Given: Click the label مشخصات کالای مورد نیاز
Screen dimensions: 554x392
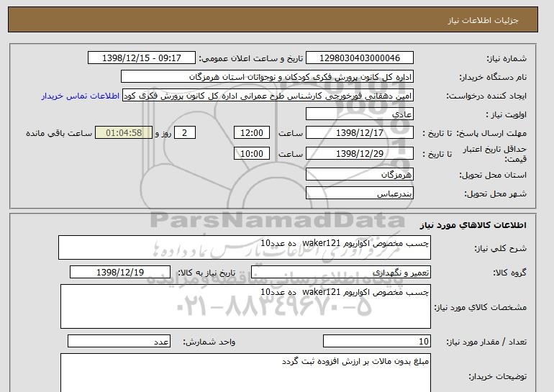Looking at the screenshot, I should pos(480,307).
